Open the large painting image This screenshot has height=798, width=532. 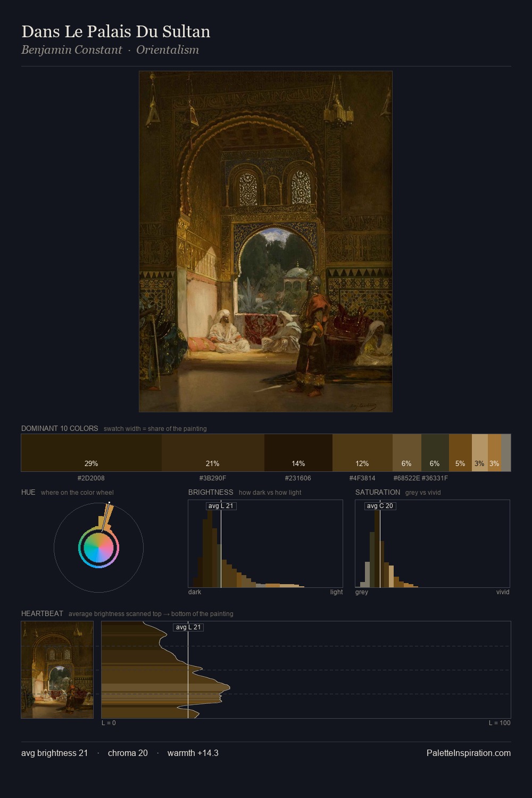[x=265, y=242]
